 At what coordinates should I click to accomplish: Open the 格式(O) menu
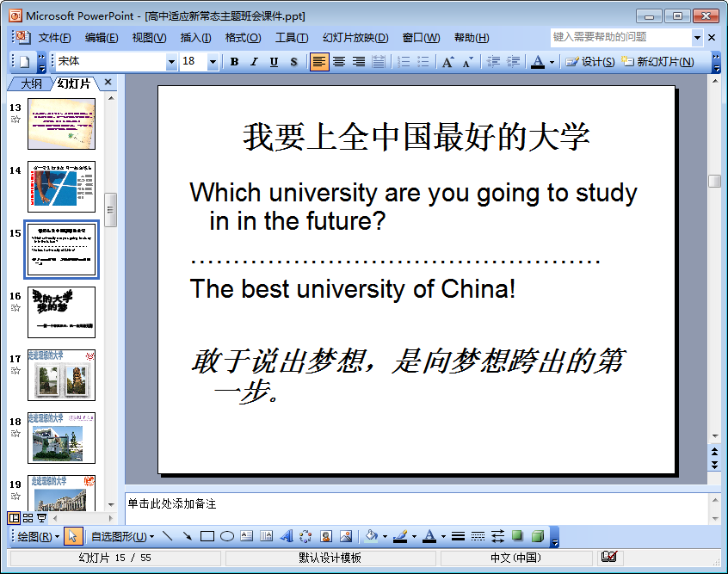pyautogui.click(x=243, y=38)
